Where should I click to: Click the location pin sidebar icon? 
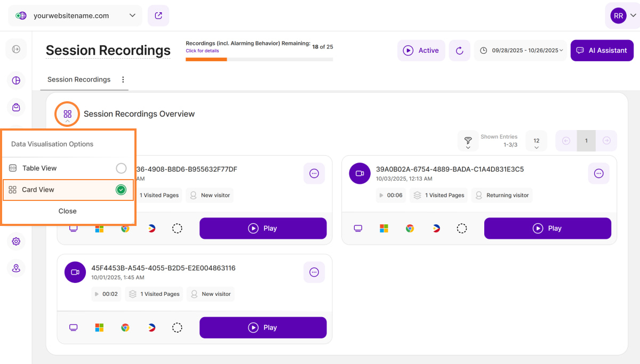pyautogui.click(x=16, y=268)
